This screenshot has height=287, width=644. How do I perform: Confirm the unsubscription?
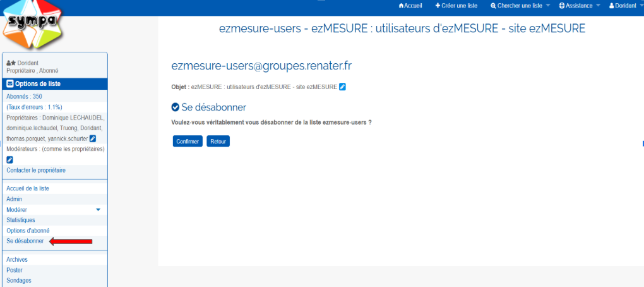(x=188, y=142)
